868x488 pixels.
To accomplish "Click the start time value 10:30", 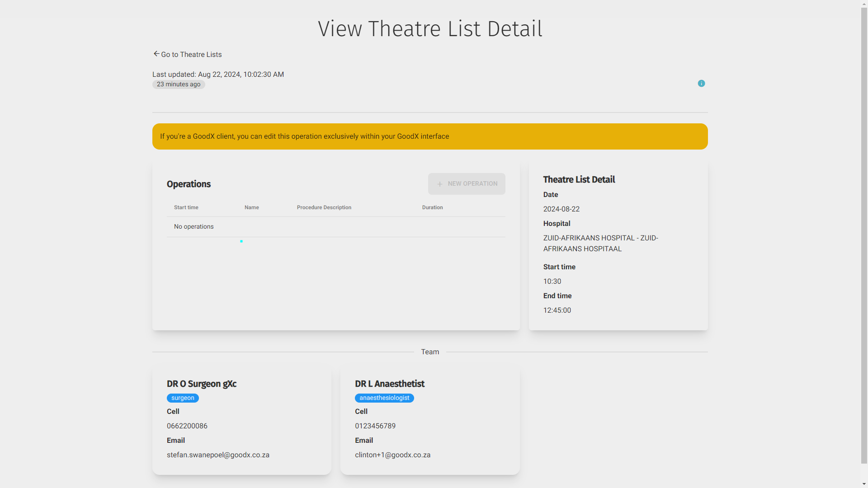I will (x=552, y=282).
